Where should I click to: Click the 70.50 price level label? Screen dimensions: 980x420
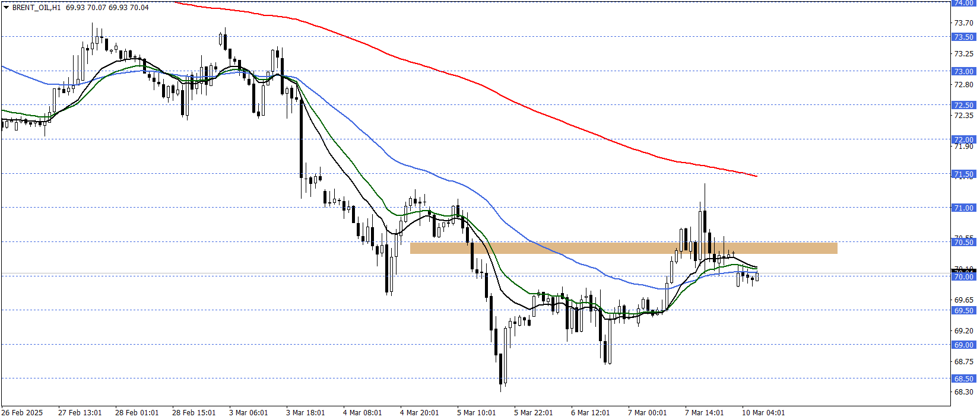[963, 242]
